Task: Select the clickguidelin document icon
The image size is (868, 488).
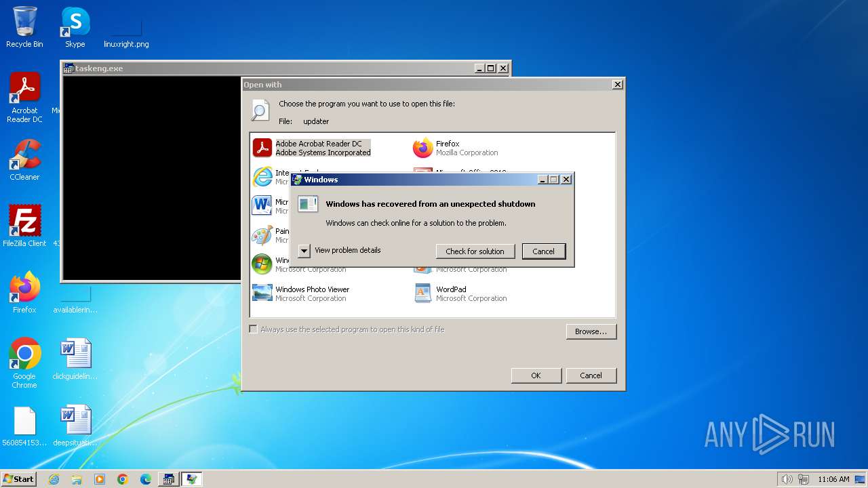Action: [x=75, y=359]
